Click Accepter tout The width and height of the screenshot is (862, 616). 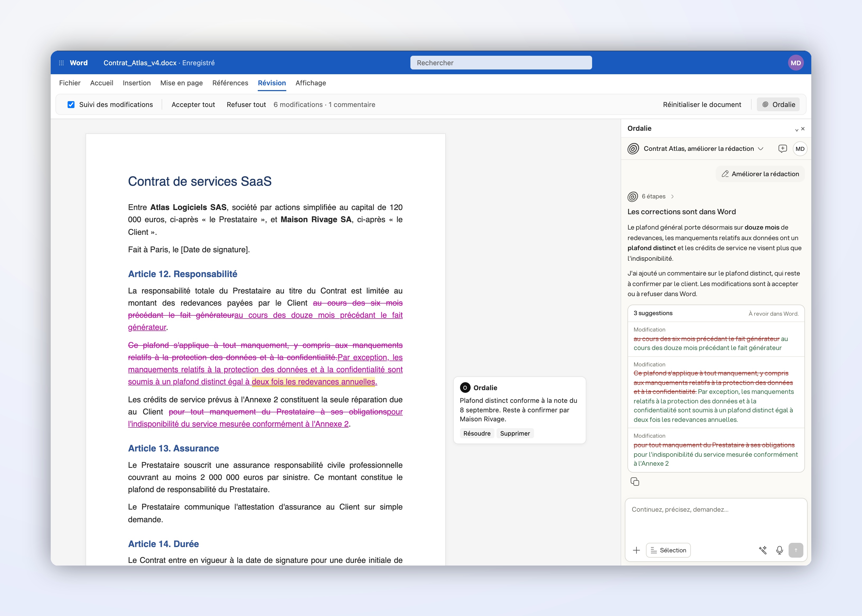(193, 105)
